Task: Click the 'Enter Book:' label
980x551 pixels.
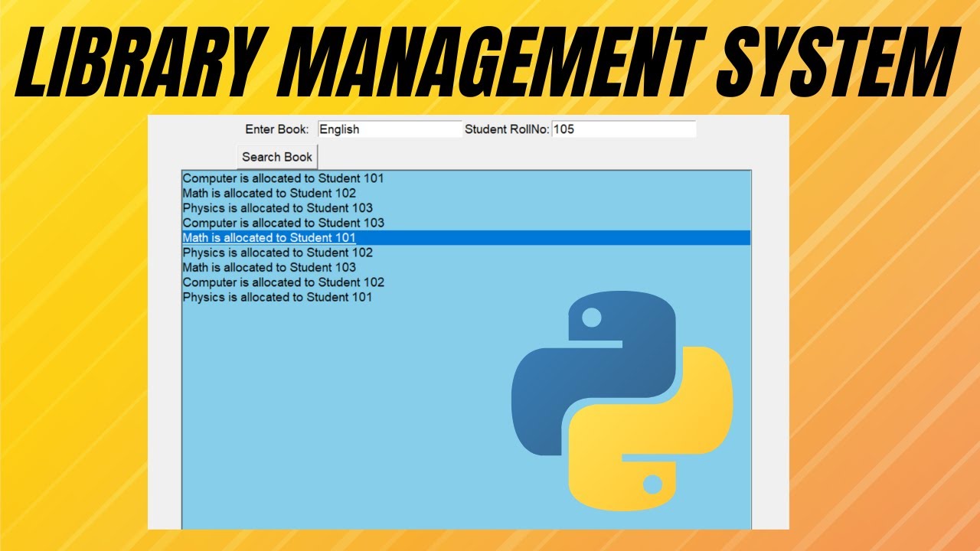Action: click(277, 129)
